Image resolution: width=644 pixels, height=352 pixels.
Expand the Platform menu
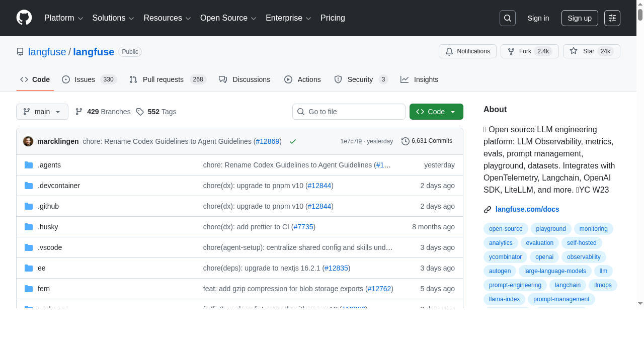tap(63, 18)
